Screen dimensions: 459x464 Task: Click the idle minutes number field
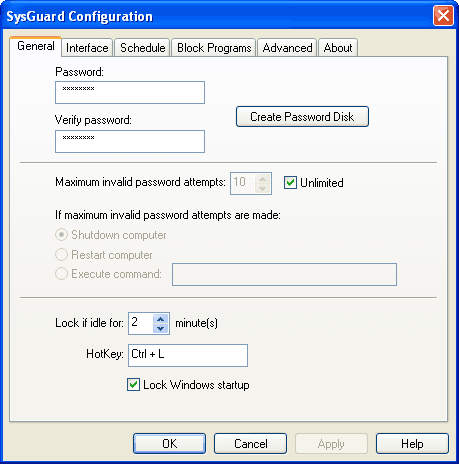coord(141,323)
